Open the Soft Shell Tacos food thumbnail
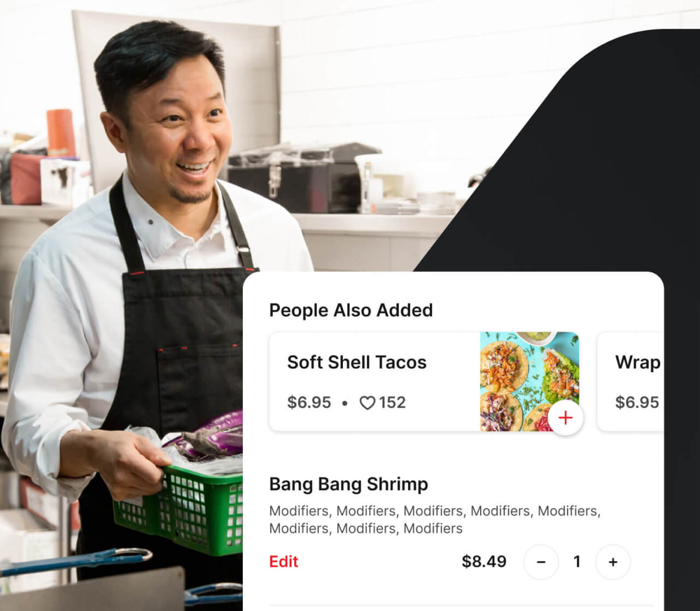Viewport: 700px width, 611px height. (529, 381)
